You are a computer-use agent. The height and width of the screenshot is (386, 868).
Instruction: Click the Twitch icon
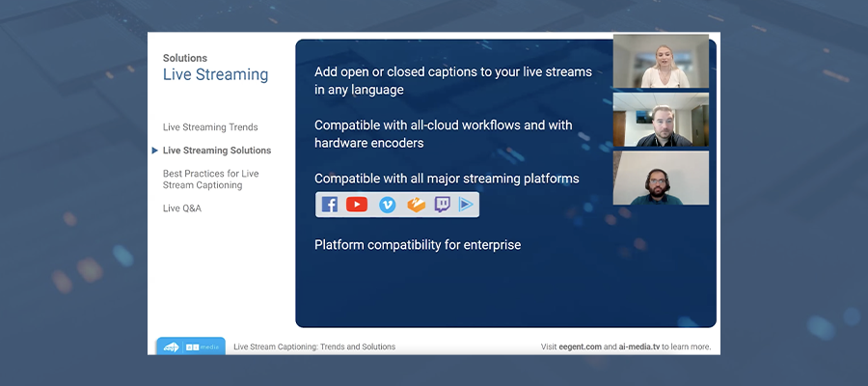click(x=443, y=205)
